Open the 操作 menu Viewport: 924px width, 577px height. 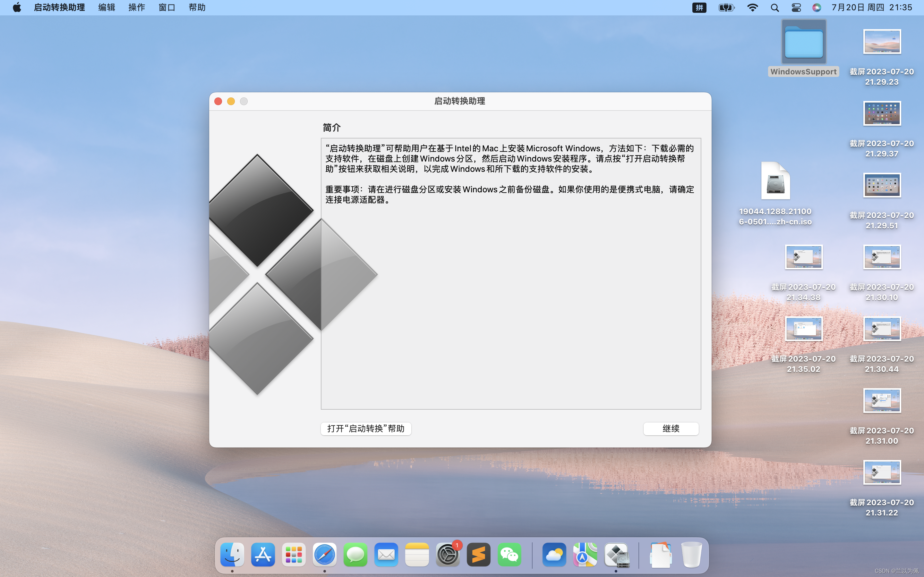pos(136,8)
